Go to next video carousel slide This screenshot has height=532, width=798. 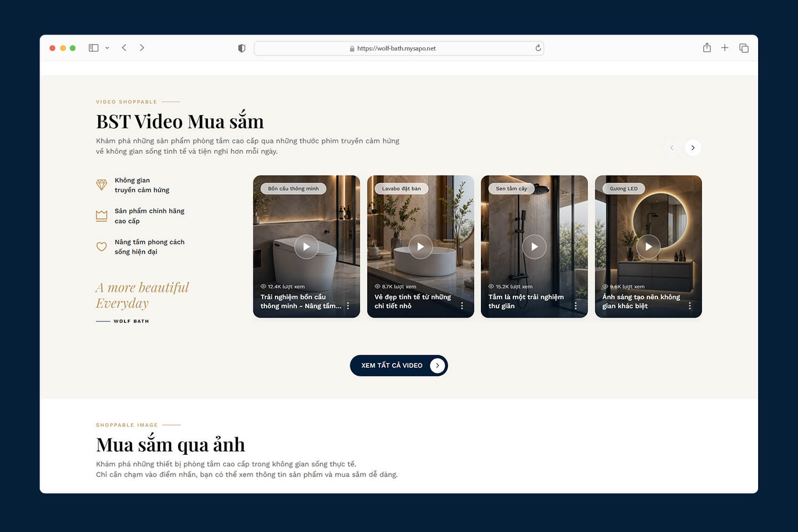coord(693,148)
